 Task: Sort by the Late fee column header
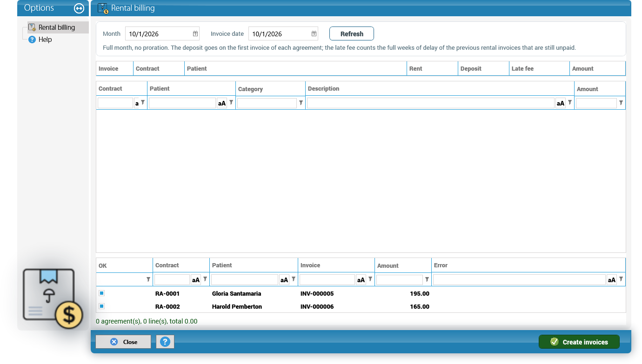point(539,68)
